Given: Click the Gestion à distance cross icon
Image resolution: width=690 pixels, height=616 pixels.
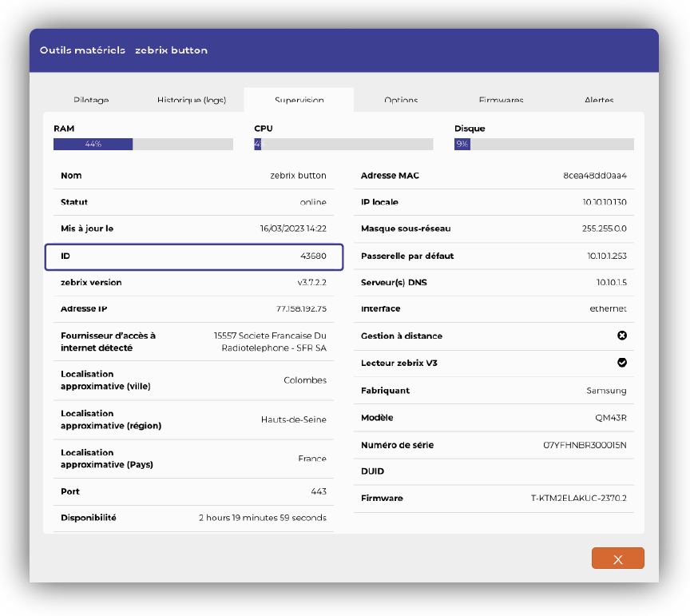Looking at the screenshot, I should pyautogui.click(x=622, y=336).
